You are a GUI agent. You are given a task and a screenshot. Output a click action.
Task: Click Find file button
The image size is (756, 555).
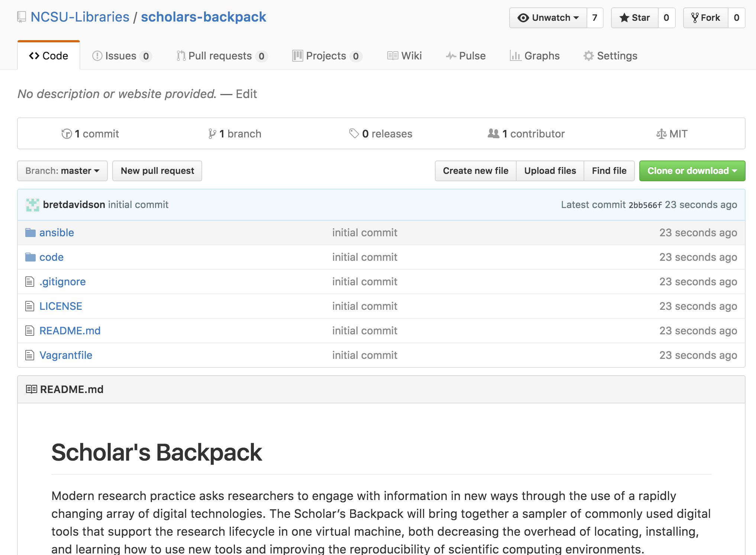click(x=609, y=171)
